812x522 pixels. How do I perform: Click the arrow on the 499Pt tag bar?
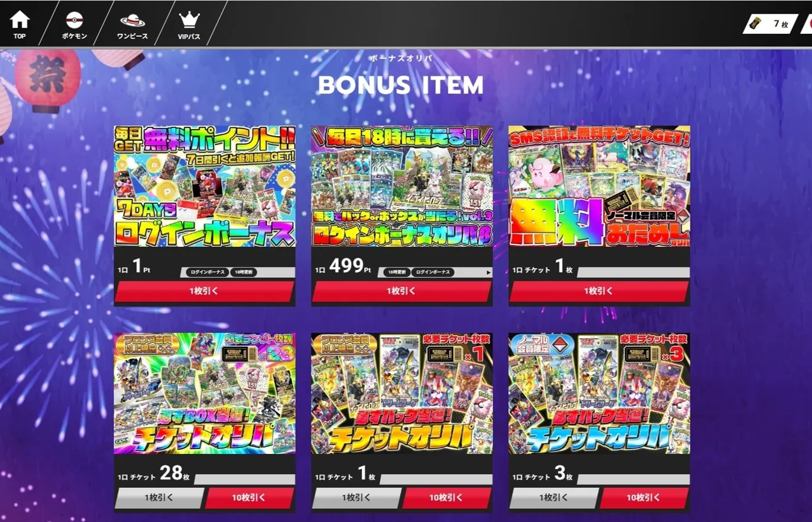[x=488, y=272]
